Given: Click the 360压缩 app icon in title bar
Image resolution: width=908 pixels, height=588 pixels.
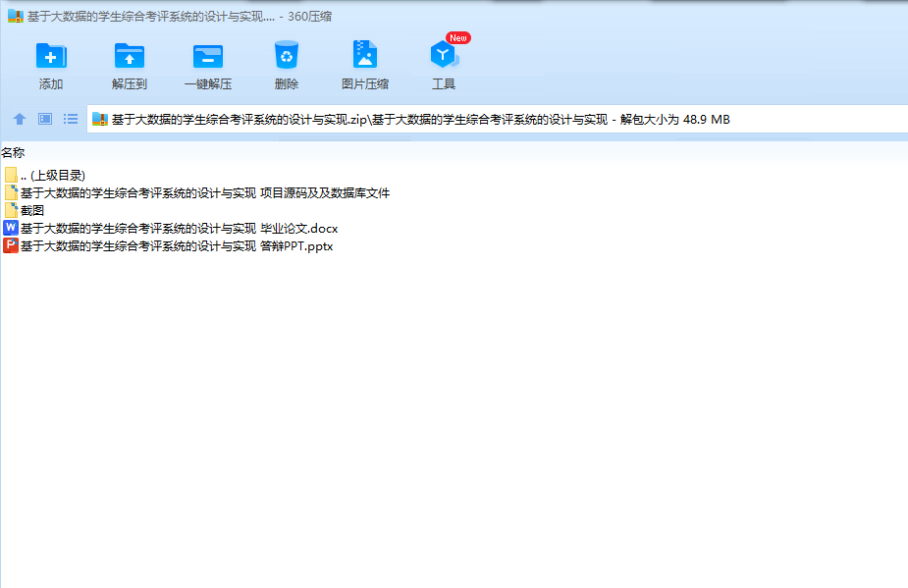Looking at the screenshot, I should point(16,17).
